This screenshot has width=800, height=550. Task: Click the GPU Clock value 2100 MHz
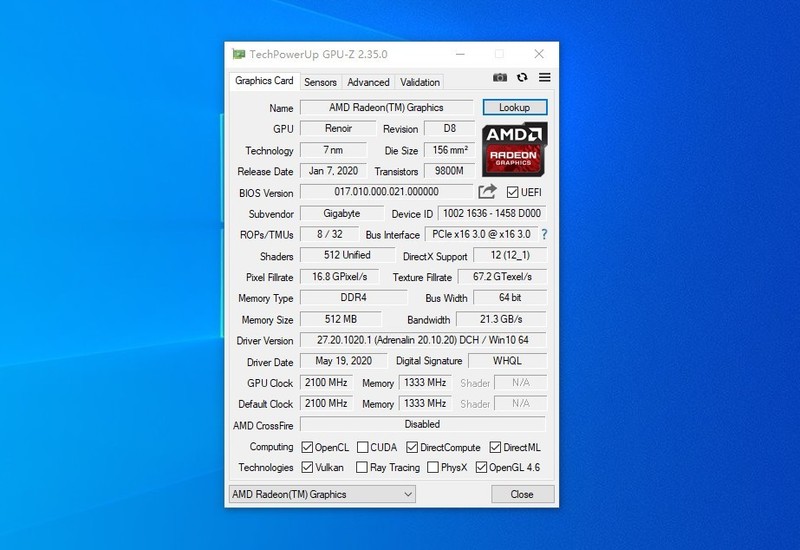point(326,382)
